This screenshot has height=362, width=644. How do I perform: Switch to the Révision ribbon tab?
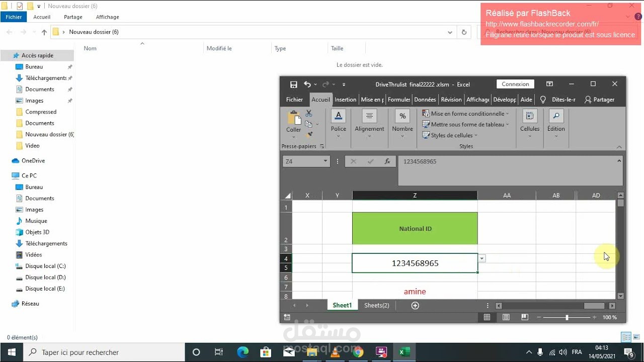point(451,100)
